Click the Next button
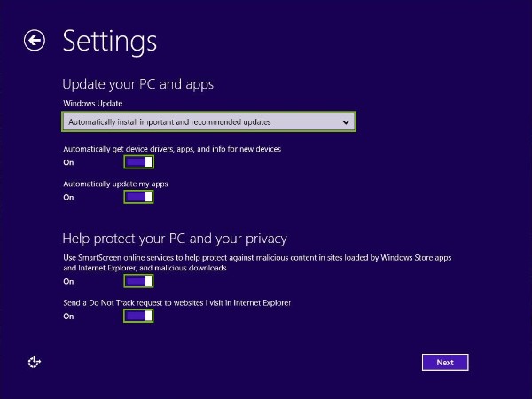 (445, 363)
